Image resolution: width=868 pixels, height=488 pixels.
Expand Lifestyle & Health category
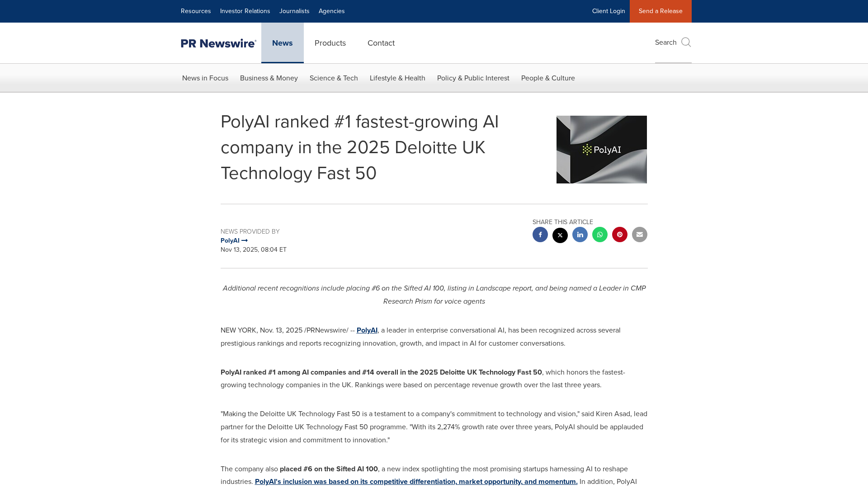(397, 78)
